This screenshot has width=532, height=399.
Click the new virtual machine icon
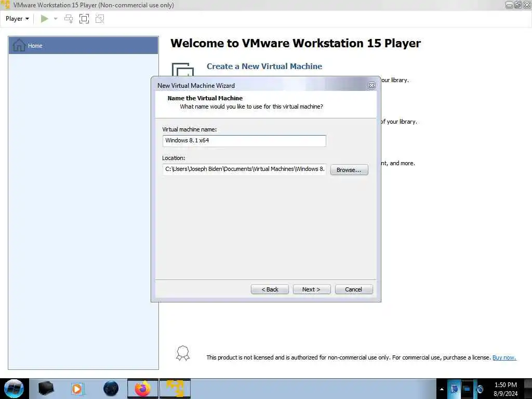click(182, 70)
